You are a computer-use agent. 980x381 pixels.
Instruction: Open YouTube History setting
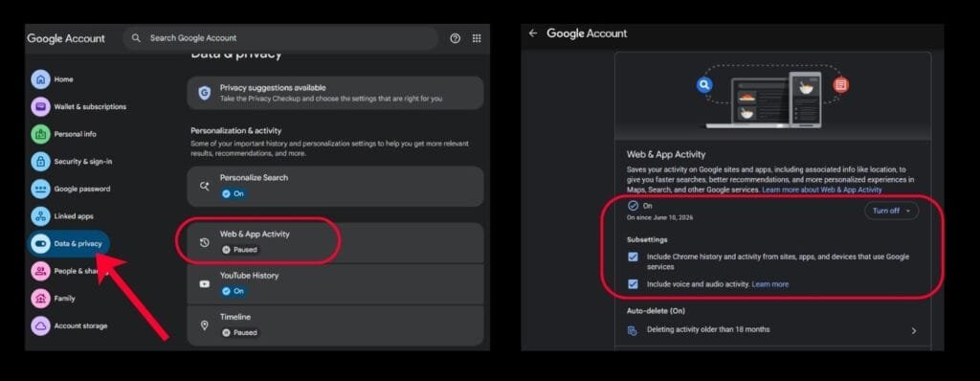coord(335,283)
